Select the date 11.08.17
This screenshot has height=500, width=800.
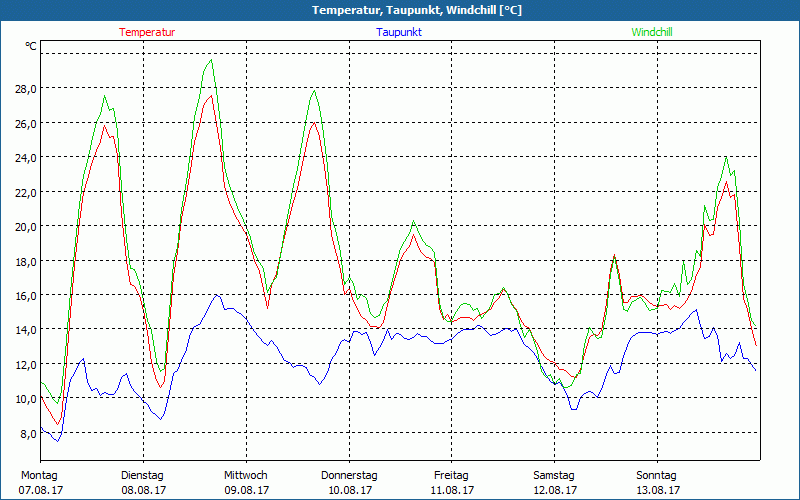[x=452, y=490]
